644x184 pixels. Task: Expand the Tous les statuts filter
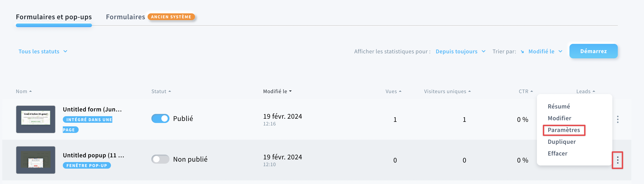(43, 52)
